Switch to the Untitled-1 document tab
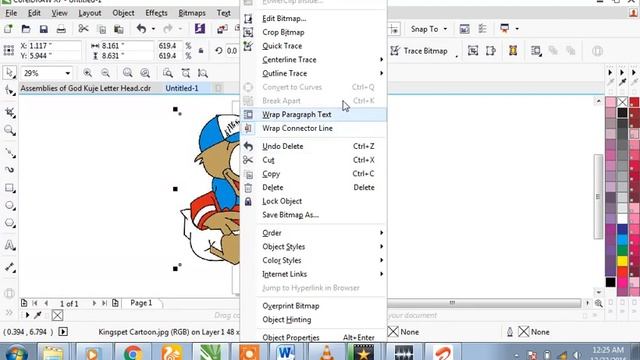The width and height of the screenshot is (640, 360). click(x=182, y=88)
